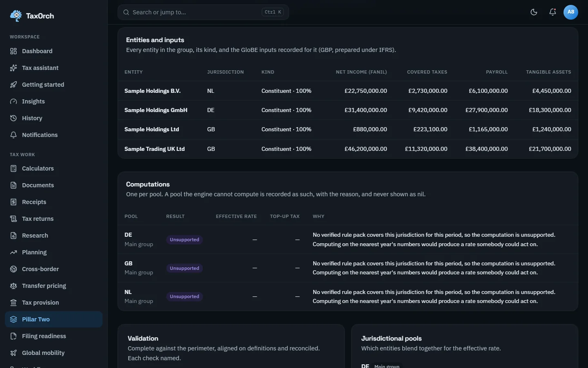Click the Research icon
588x368 pixels.
coord(13,236)
